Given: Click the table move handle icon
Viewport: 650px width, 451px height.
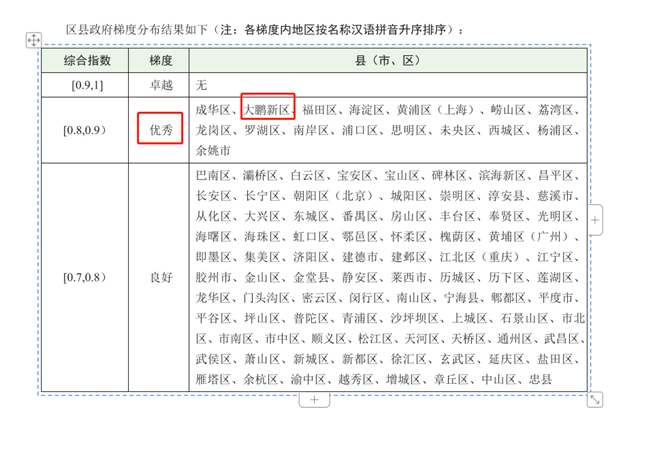Looking at the screenshot, I should (x=34, y=40).
